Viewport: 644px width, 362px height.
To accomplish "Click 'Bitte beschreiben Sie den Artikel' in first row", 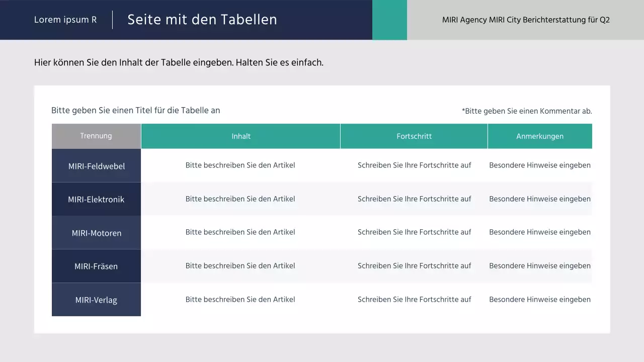I will [x=240, y=165].
